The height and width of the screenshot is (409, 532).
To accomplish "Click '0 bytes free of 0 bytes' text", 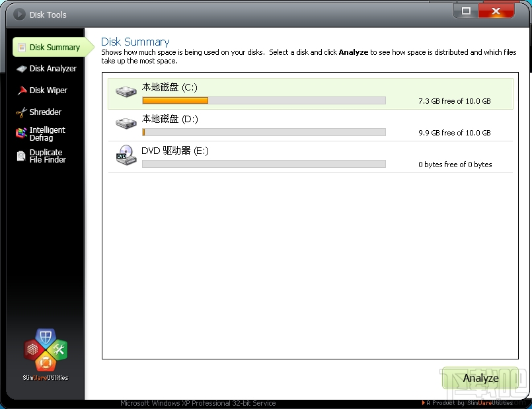I will point(455,165).
